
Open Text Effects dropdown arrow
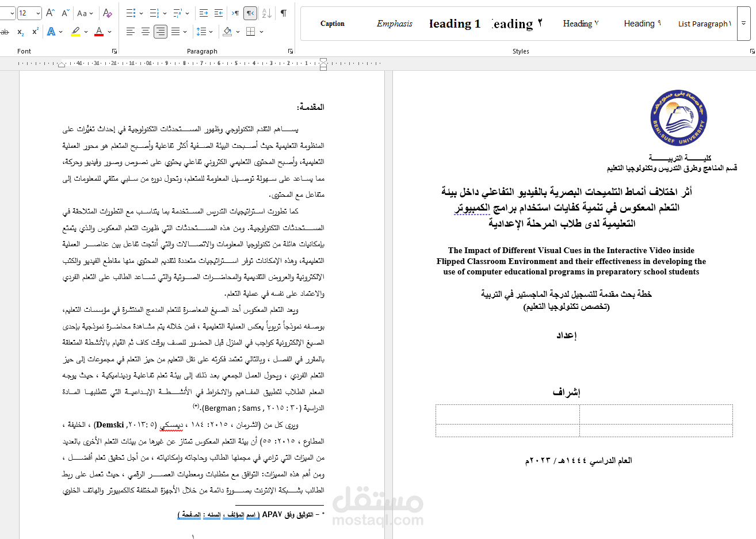(x=61, y=32)
